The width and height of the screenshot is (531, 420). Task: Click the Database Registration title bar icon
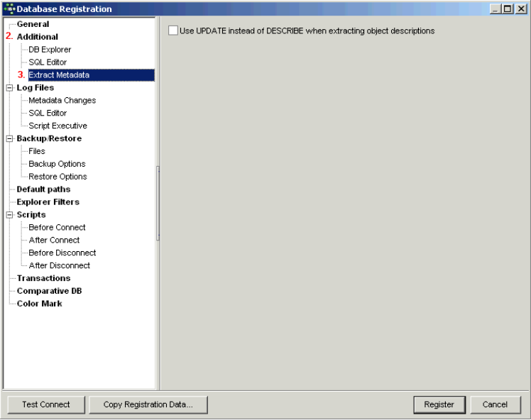click(x=9, y=9)
